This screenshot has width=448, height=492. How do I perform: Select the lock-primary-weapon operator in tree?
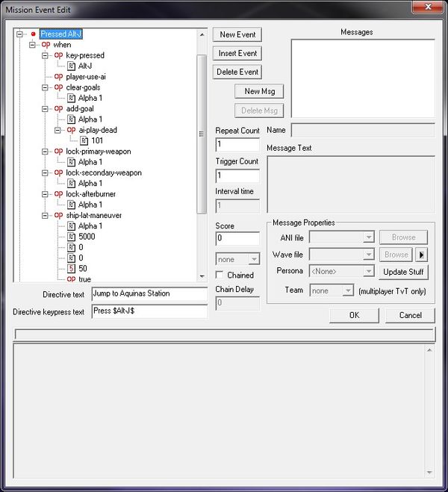coord(98,152)
